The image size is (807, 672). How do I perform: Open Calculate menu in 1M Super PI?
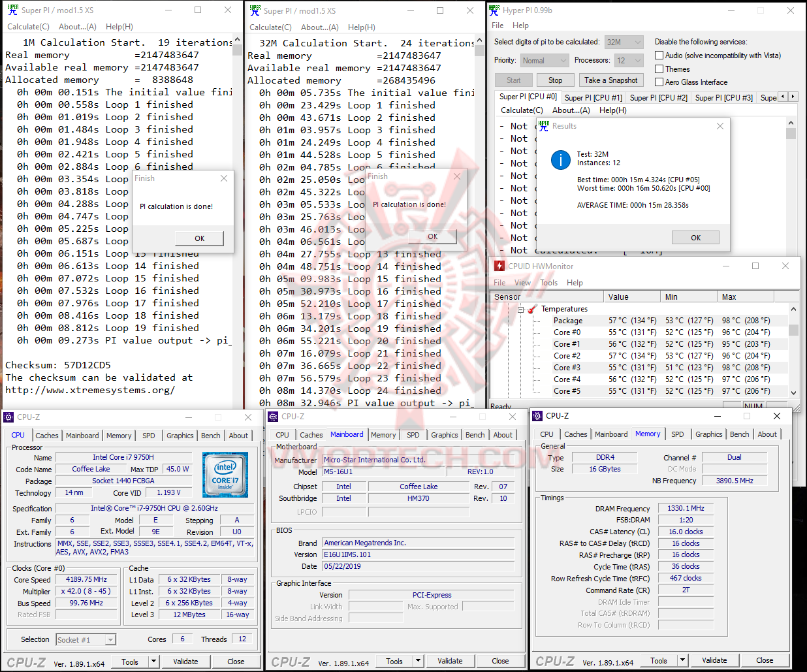click(28, 27)
